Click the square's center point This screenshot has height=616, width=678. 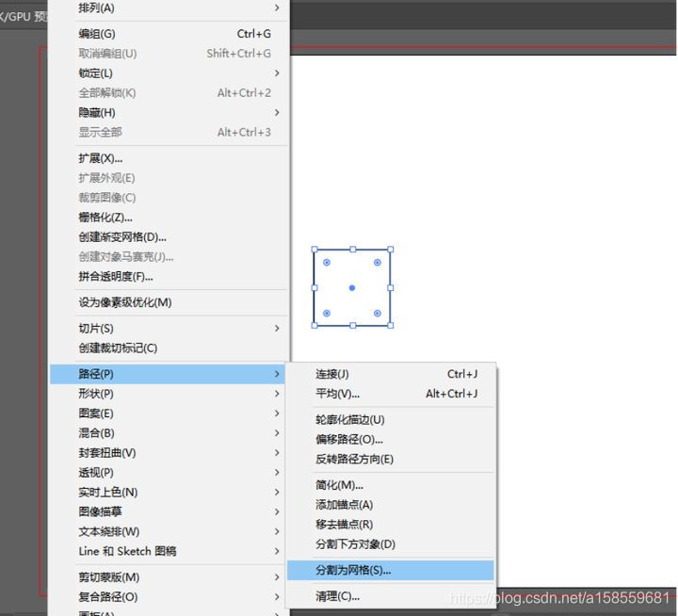(352, 287)
